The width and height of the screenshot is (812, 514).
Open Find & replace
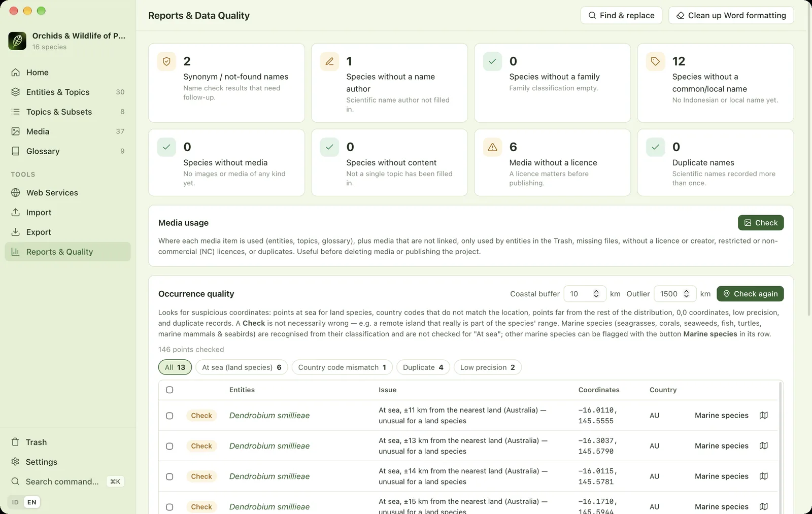(x=621, y=15)
